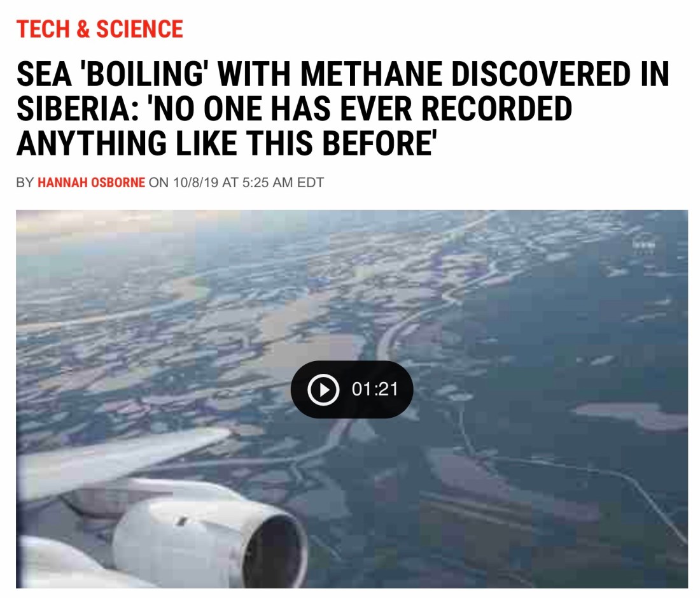
Task: Click the pale lake at video's right edge
Action: point(636,416)
